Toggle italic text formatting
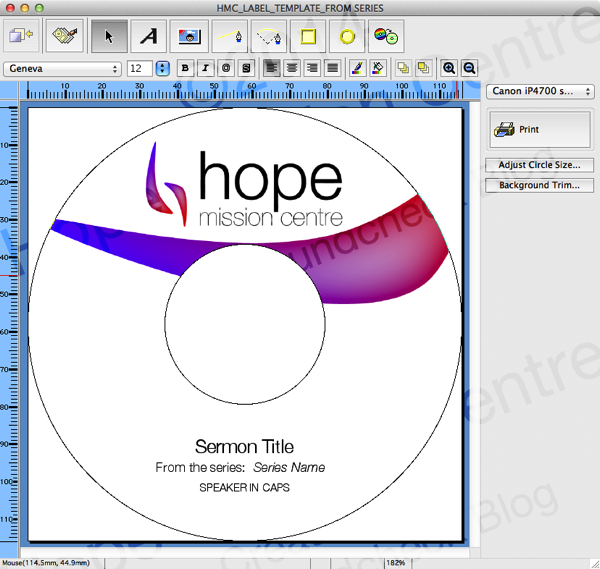This screenshot has height=569, width=600. [x=205, y=68]
